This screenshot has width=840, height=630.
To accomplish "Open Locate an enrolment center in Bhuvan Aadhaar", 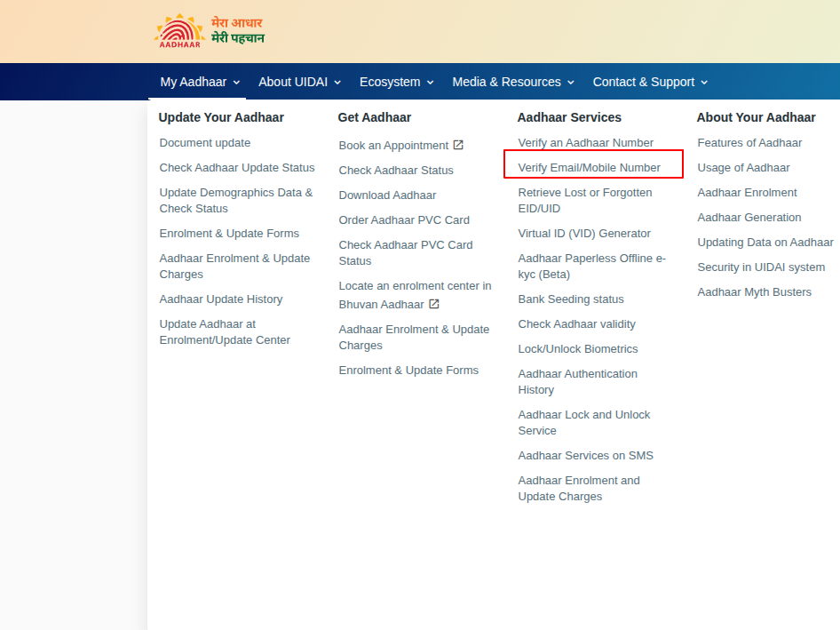I will (415, 295).
